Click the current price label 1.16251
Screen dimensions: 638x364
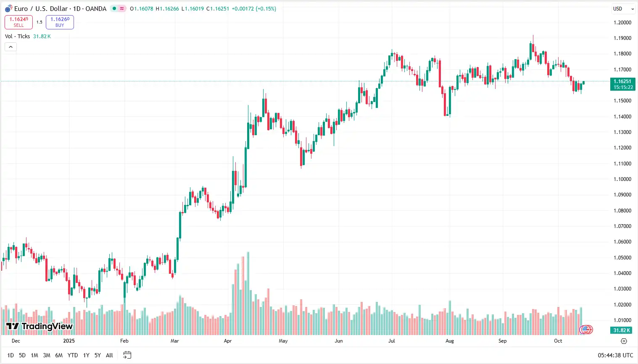(x=622, y=81)
